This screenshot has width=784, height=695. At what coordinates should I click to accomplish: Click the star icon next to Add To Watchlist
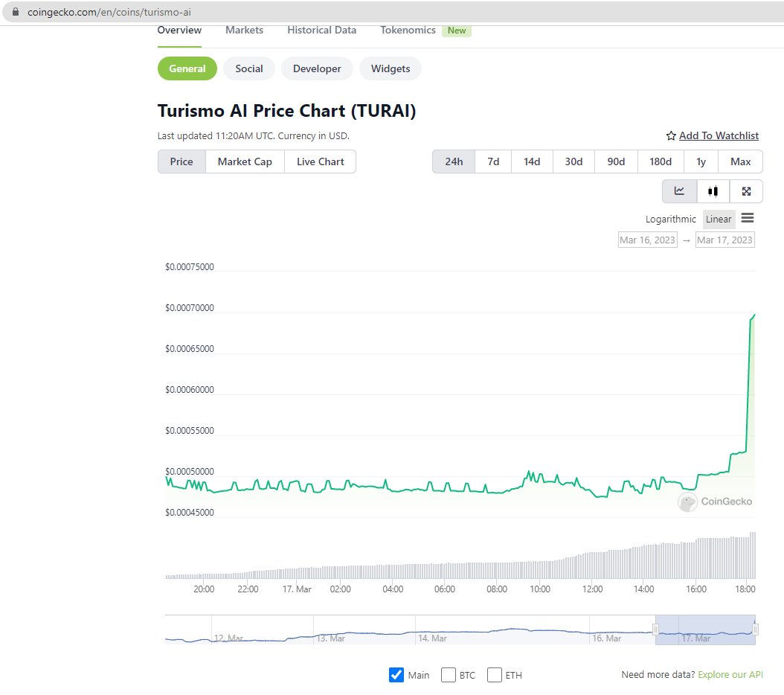pos(670,135)
